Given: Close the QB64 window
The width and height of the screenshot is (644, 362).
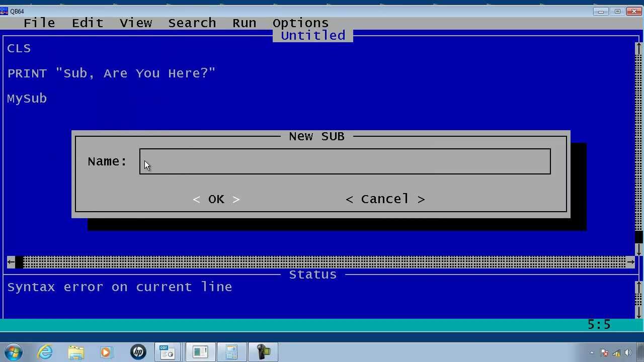Looking at the screenshot, I should pos(634,11).
